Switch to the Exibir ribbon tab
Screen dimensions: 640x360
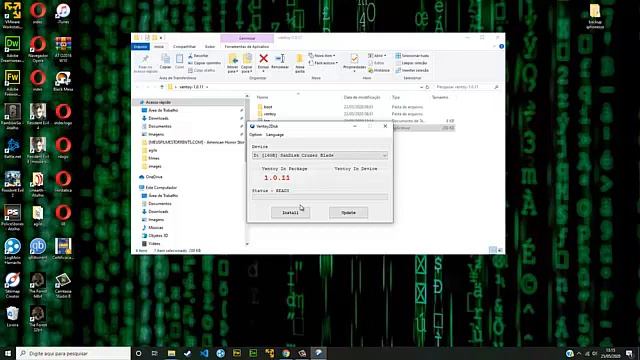pyautogui.click(x=210, y=47)
